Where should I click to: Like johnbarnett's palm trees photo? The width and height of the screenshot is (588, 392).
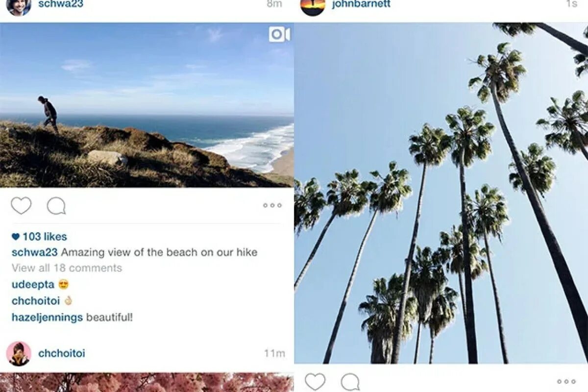coord(315,382)
